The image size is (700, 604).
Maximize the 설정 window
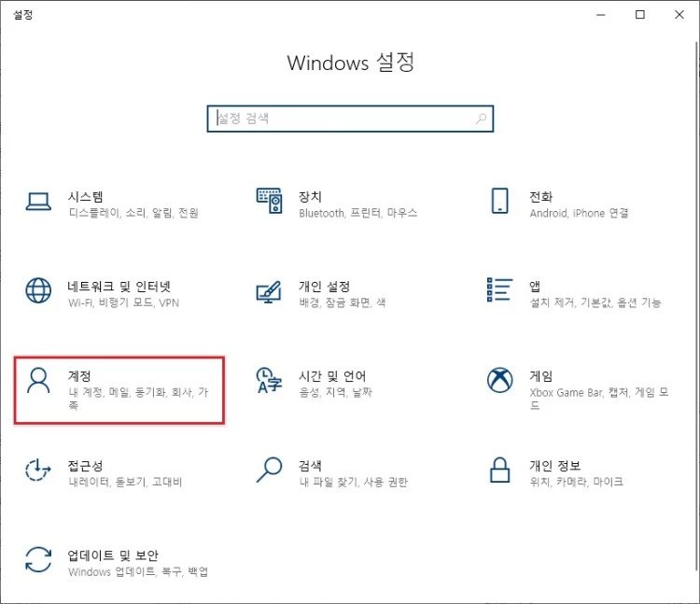(x=640, y=15)
